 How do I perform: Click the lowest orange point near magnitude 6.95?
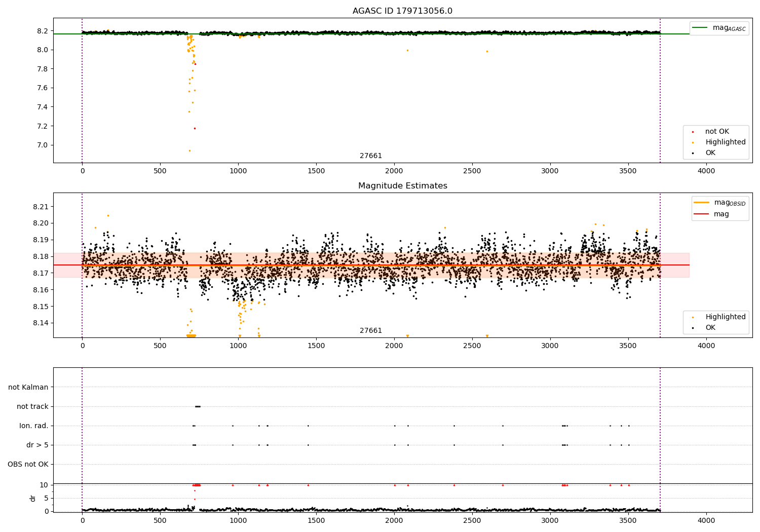click(189, 150)
